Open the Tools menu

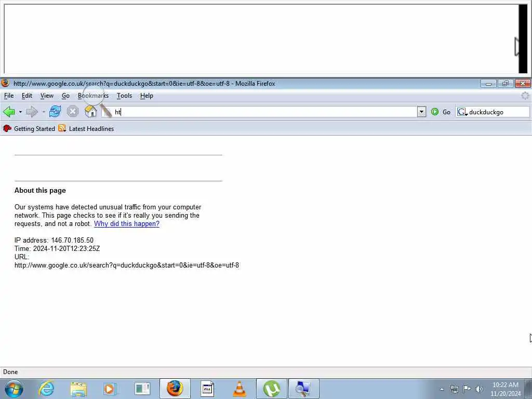tap(124, 96)
